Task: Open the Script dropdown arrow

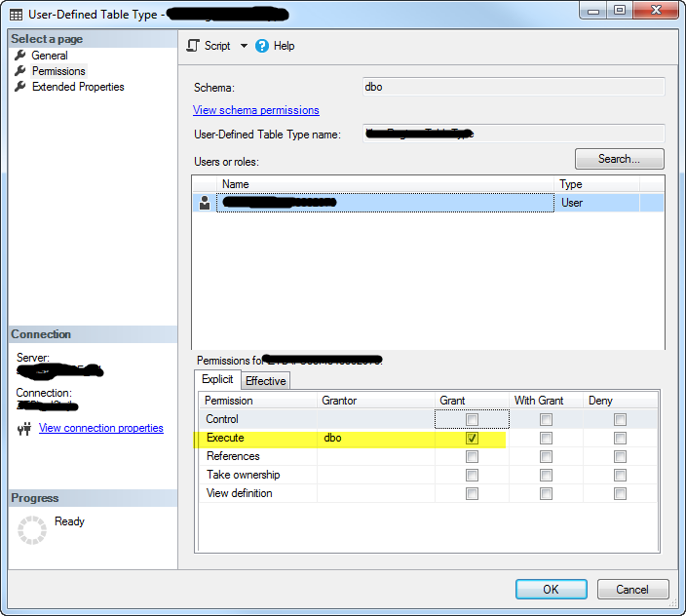Action: click(x=244, y=46)
